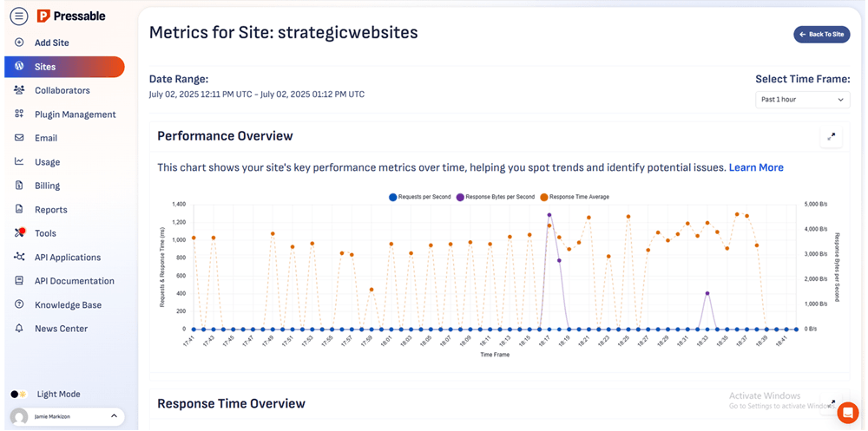Select API Documentation in the sidebar
Image resolution: width=868 pixels, height=431 pixels.
click(74, 281)
